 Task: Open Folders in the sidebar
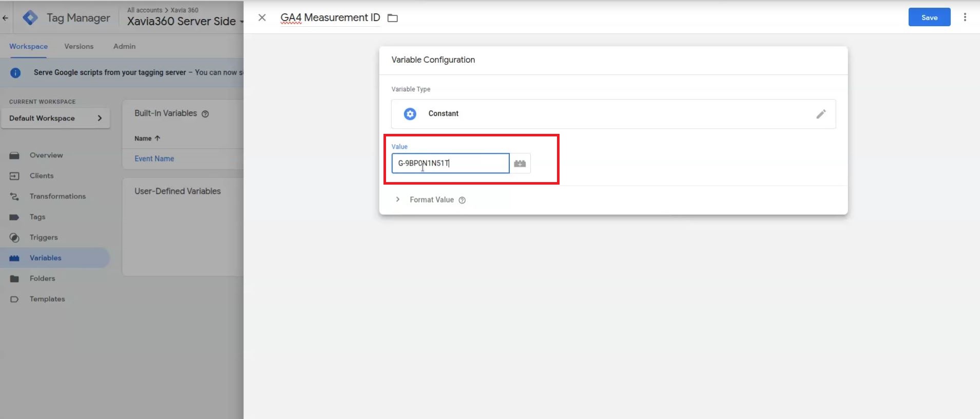pyautogui.click(x=42, y=278)
